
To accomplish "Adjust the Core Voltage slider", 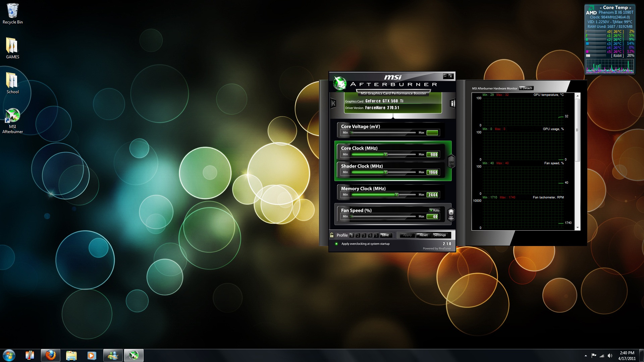I will (384, 133).
